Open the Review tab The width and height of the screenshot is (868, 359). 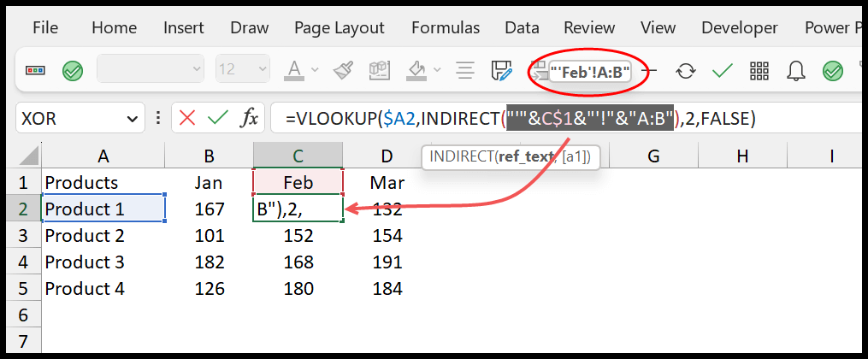589,27
